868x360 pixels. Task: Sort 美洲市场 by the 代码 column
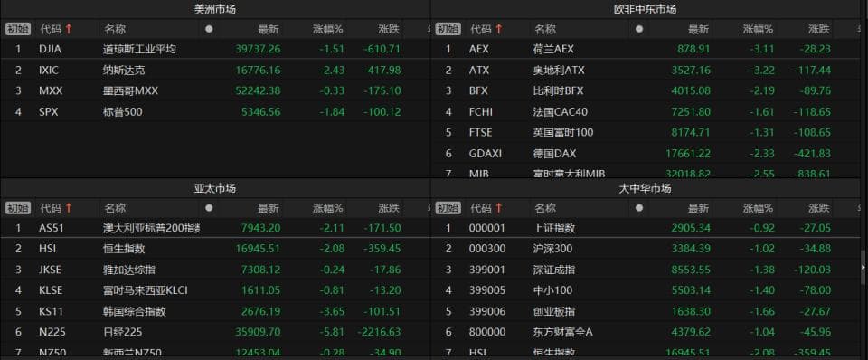[x=55, y=29]
